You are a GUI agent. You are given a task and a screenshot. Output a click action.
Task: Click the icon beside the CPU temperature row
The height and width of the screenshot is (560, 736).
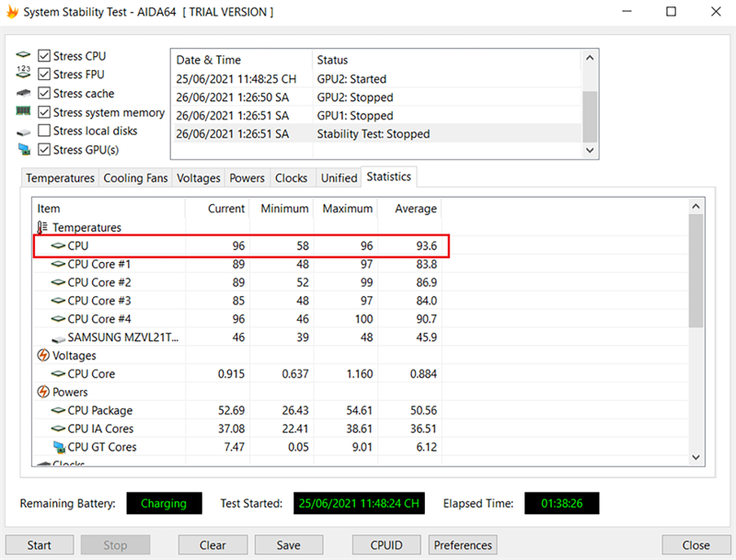58,246
